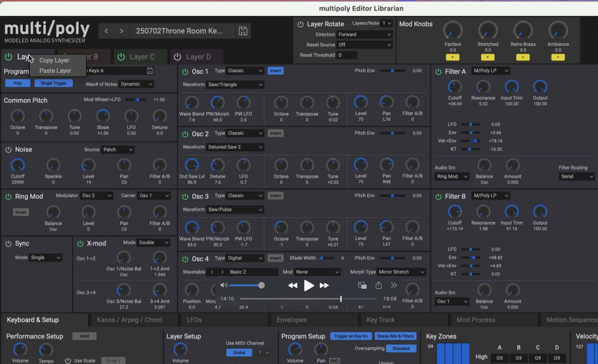Toggle Use Scale power switch

(x=68, y=361)
